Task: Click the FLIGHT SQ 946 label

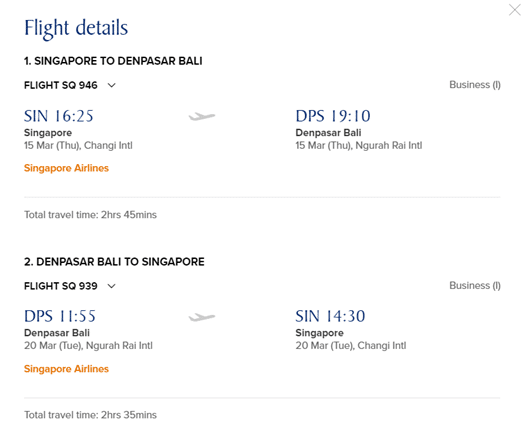Action: point(61,85)
